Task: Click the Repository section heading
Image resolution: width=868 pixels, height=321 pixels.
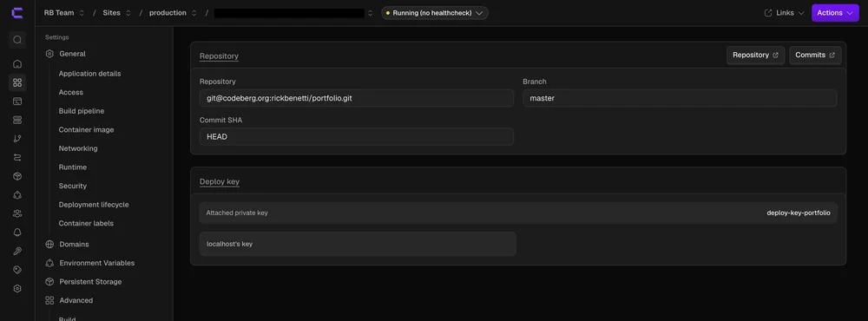Action: click(220, 56)
